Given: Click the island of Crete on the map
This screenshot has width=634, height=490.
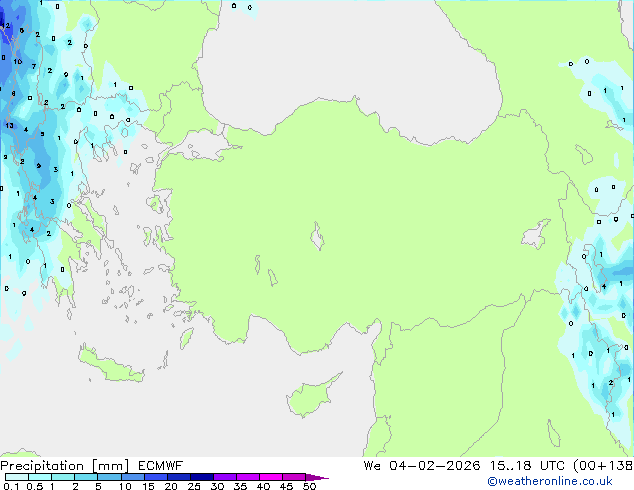Looking at the screenshot, I should tap(110, 365).
